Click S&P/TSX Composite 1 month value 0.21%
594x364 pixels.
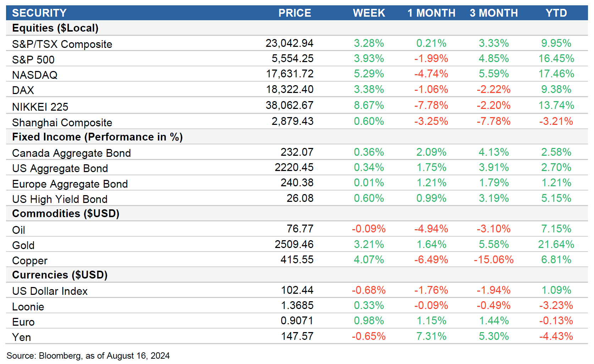431,43
